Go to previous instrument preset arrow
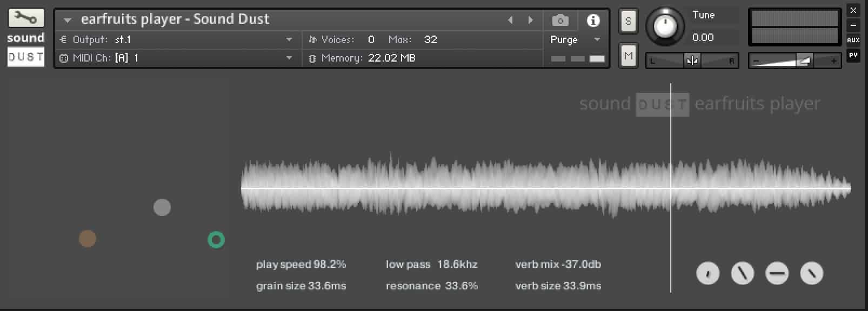 510,20
